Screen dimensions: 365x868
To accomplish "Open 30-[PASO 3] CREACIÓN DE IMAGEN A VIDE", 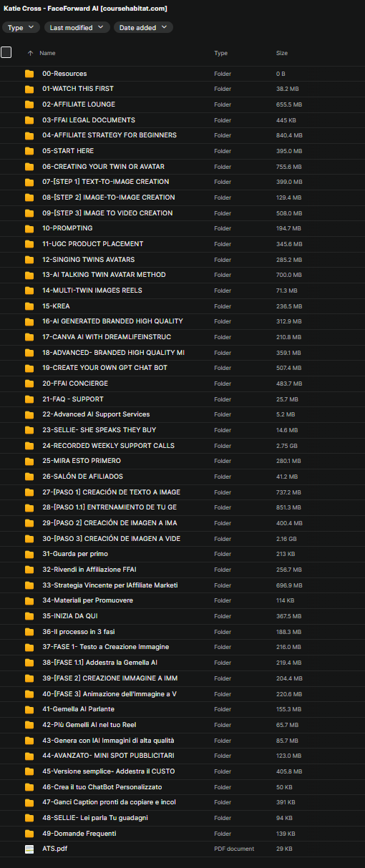I will (x=110, y=539).
